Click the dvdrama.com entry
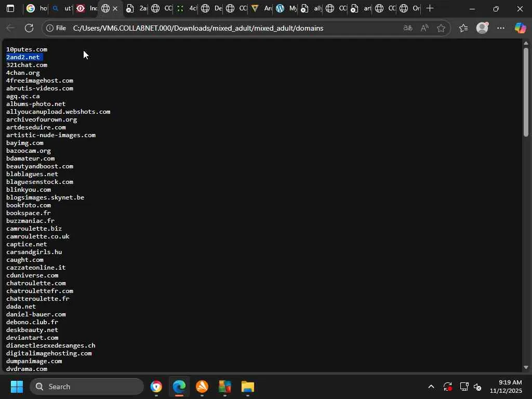Screen dimensions: 532x399 27,369
